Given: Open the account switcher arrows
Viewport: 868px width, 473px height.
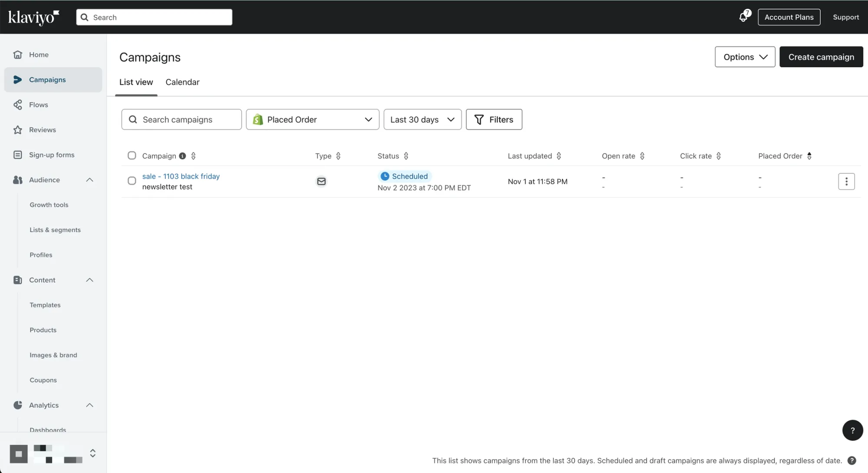Looking at the screenshot, I should 92,453.
